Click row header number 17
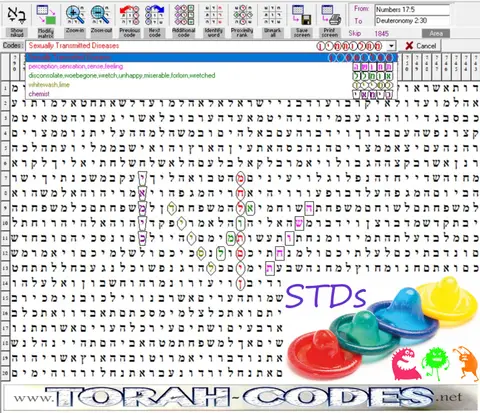 click(x=5, y=328)
